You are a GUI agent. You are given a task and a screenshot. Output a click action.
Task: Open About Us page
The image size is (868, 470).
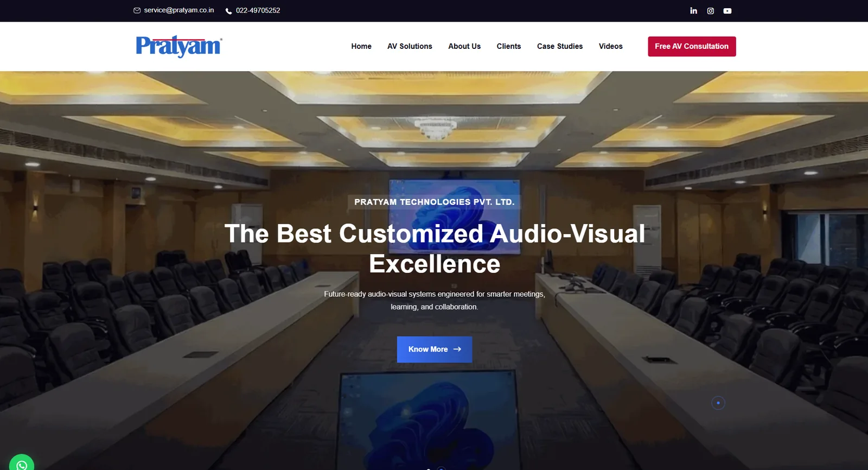tap(464, 46)
